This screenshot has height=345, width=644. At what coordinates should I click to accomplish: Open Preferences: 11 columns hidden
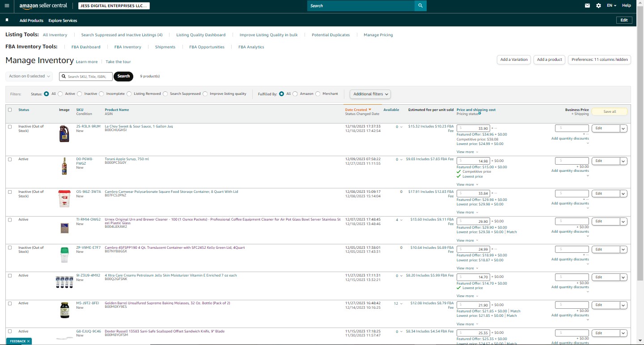pos(599,60)
